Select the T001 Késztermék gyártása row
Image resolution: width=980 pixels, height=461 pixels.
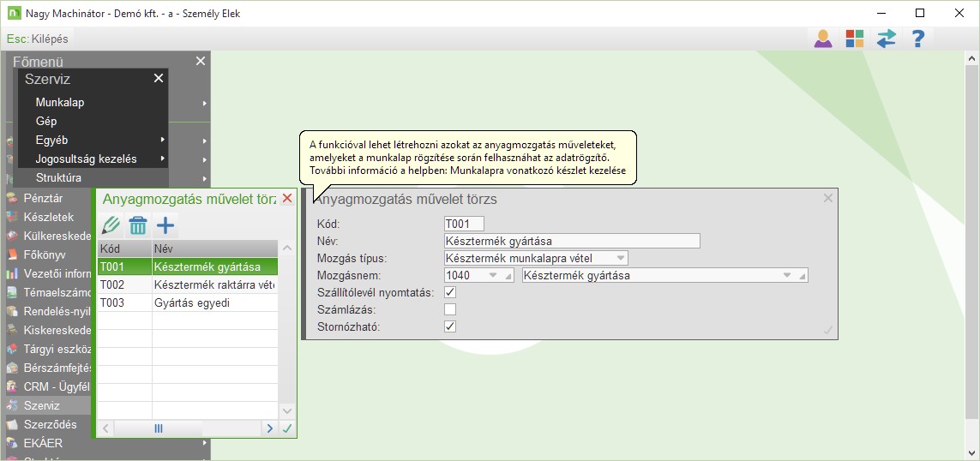pyautogui.click(x=188, y=266)
